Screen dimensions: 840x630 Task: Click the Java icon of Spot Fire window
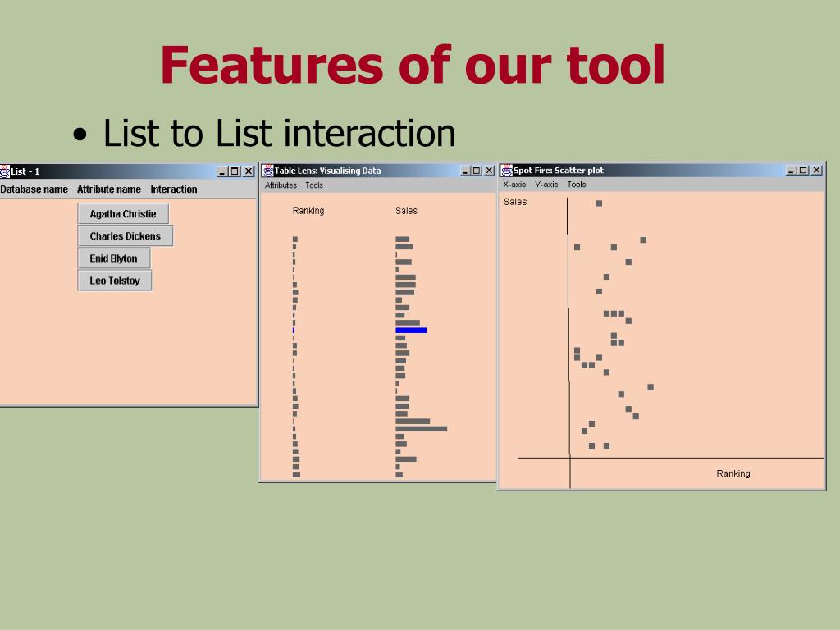tap(506, 171)
